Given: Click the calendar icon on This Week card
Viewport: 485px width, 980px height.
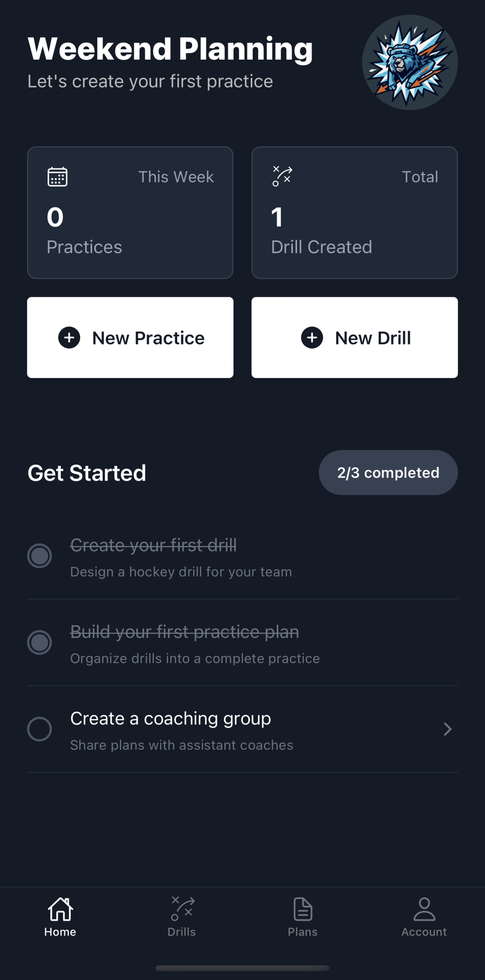Looking at the screenshot, I should pos(57,176).
